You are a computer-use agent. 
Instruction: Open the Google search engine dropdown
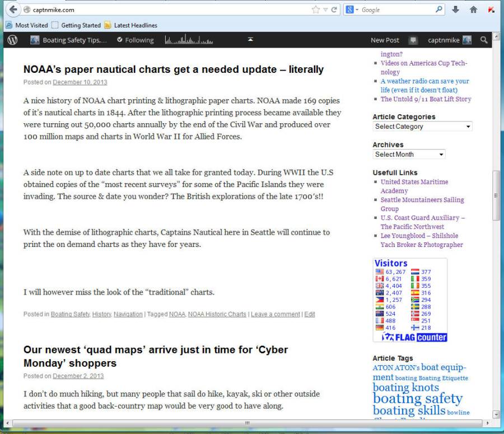point(352,10)
